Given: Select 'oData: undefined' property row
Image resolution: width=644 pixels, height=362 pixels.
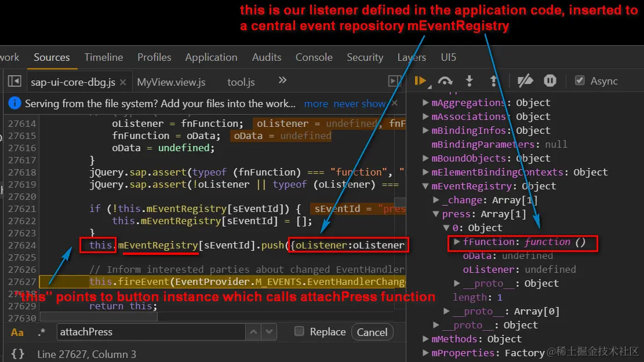Looking at the screenshot, I should 508,255.
